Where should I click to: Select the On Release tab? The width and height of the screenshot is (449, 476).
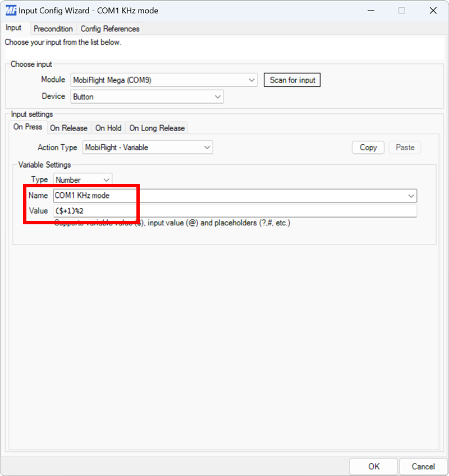click(69, 128)
